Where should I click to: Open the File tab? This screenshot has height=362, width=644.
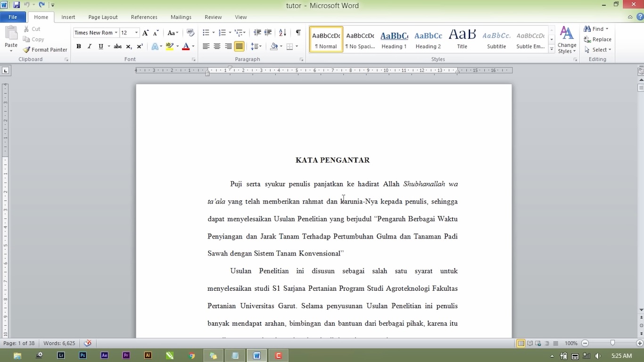tap(13, 17)
